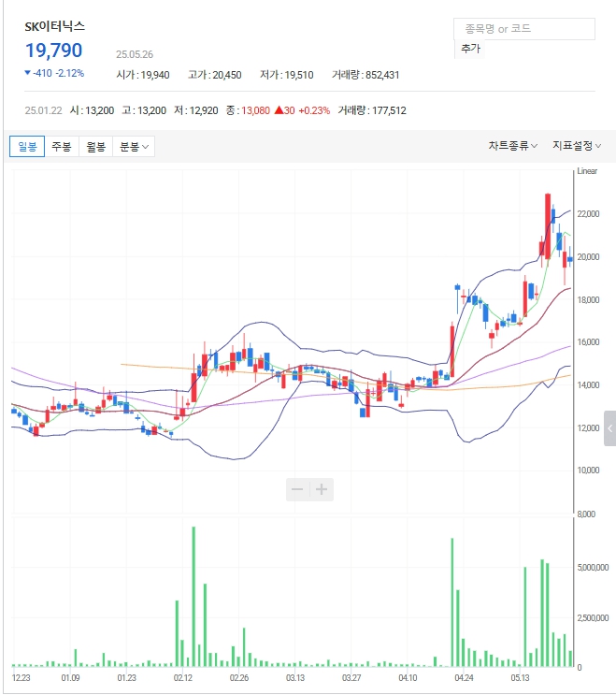Click change value -410 -2.12%

click(54, 73)
